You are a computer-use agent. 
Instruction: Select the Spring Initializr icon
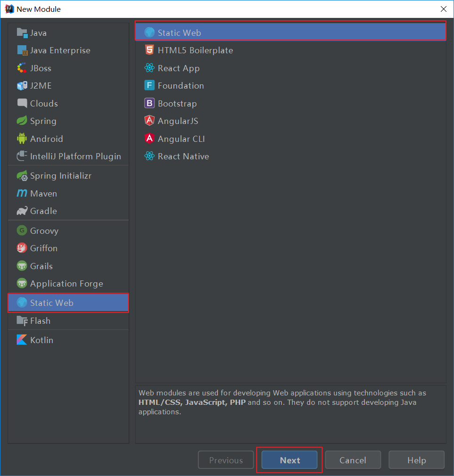22,176
